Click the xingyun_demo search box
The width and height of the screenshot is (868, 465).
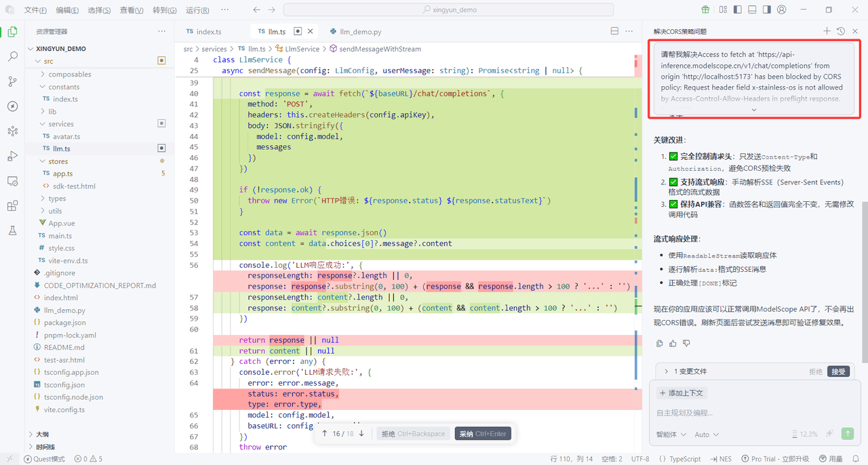click(448, 10)
